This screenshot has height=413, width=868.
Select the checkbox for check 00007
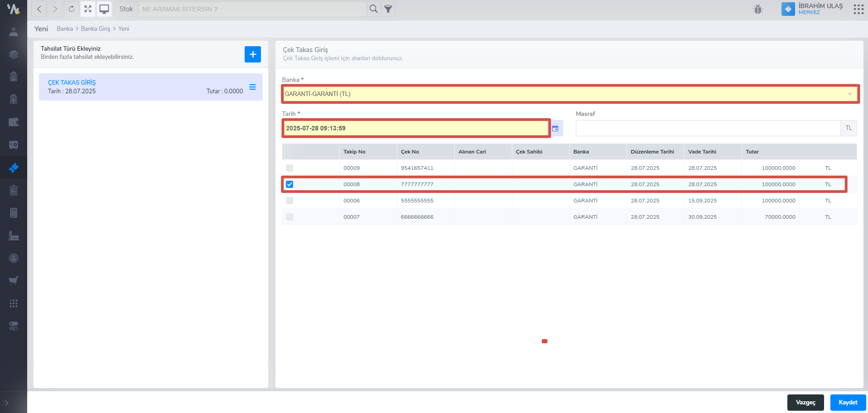coord(289,217)
